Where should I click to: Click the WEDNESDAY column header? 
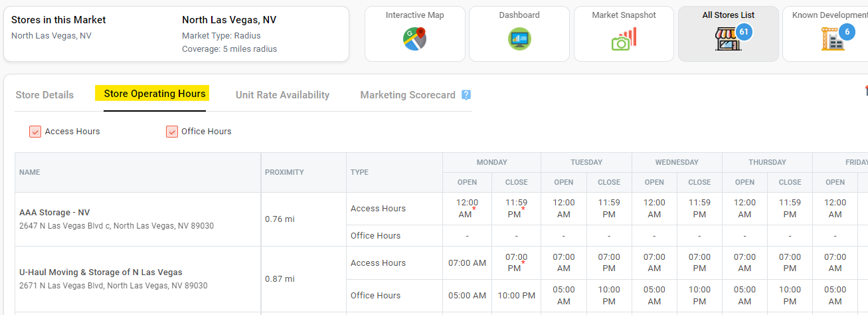[x=677, y=162]
